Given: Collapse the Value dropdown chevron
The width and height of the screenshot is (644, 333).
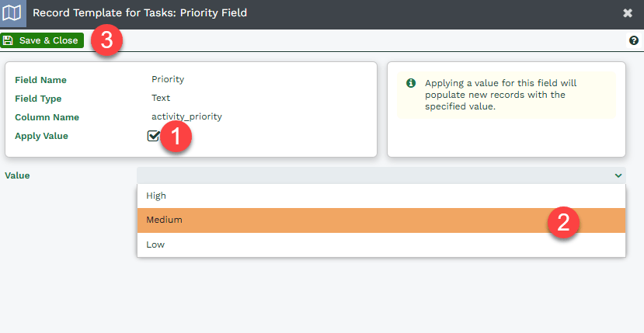Looking at the screenshot, I should (618, 175).
